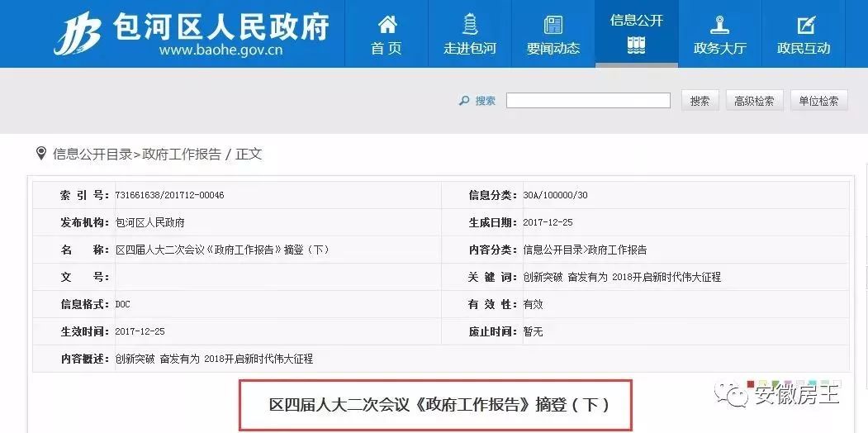Click 信息分类 value 30A/100000/30
Screen dimensions: 868x433
coord(555,195)
